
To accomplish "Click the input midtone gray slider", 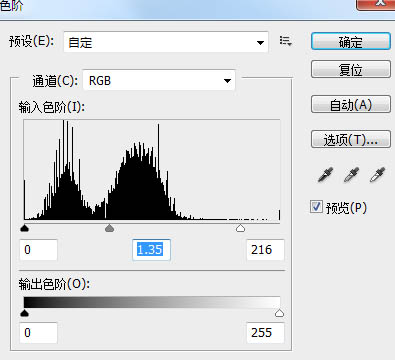I will [x=109, y=228].
